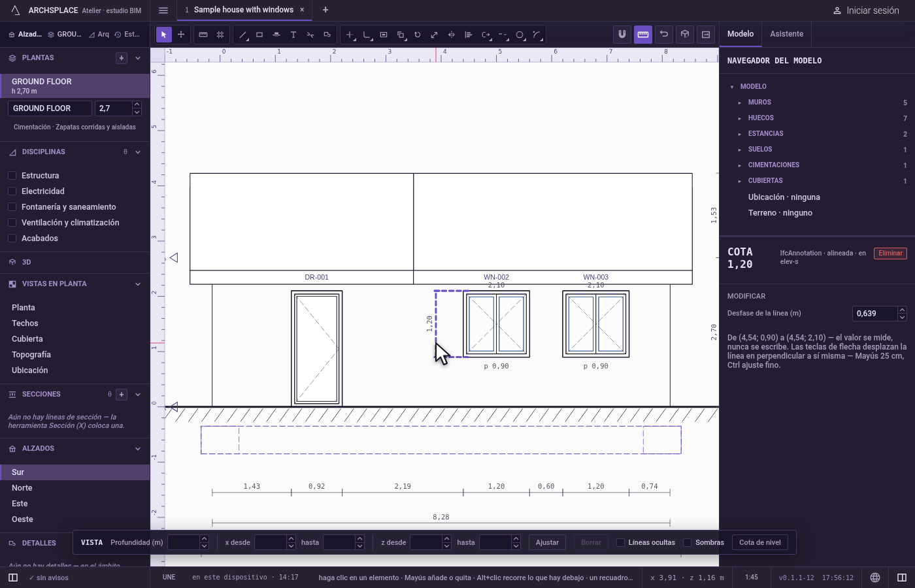Check the Electricidad discipline
Image resolution: width=915 pixels, height=588 pixels.
pos(12,191)
